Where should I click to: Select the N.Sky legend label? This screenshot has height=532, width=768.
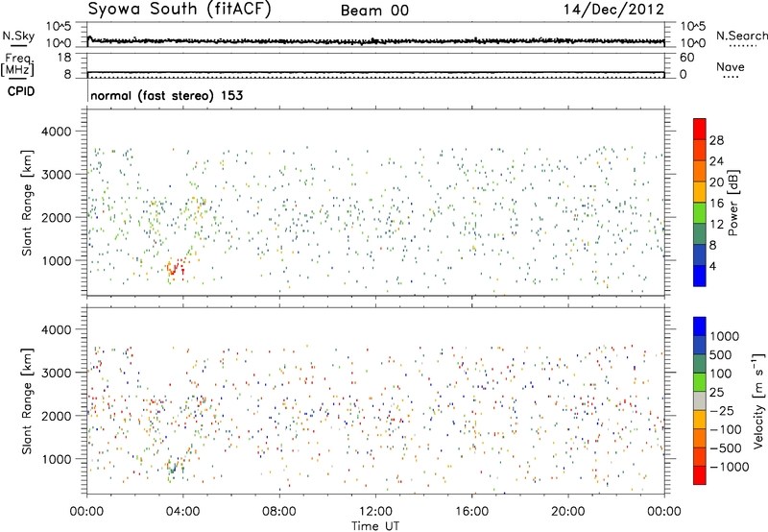[x=18, y=36]
